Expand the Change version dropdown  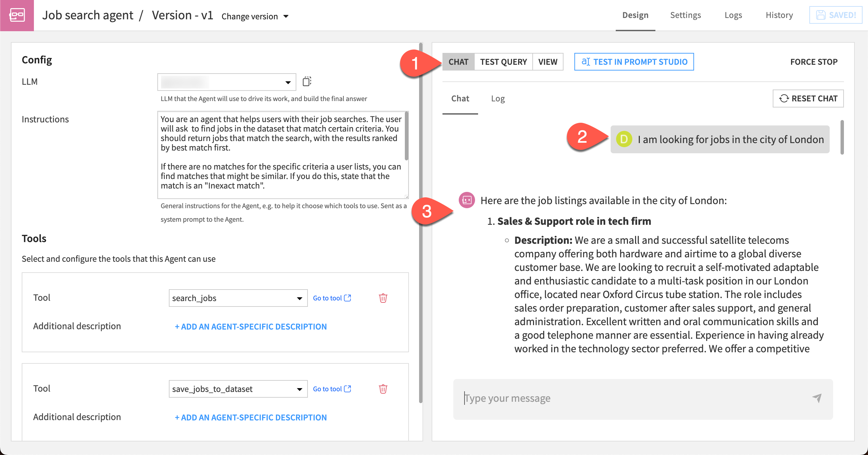(x=287, y=16)
